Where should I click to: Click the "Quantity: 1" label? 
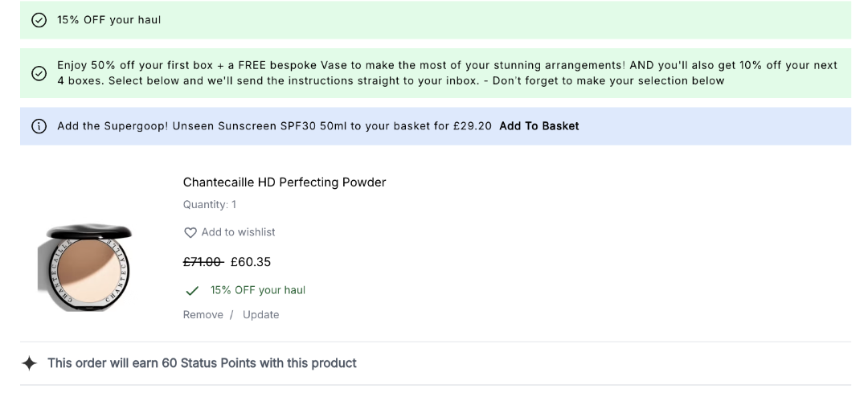tap(210, 205)
